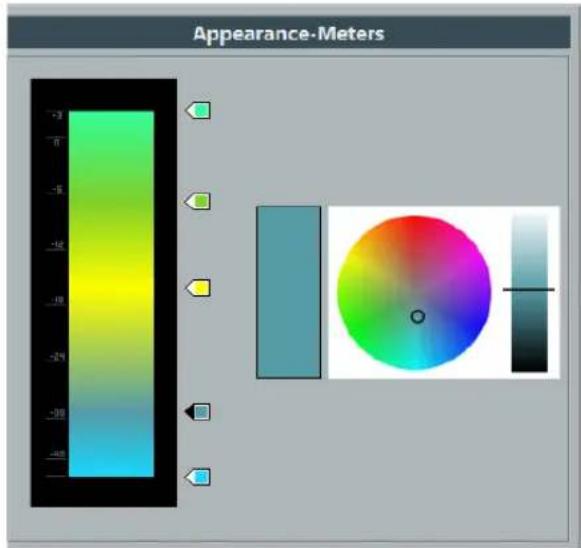Image resolution: width=581 pixels, height=548 pixels.
Task: Select the mint green gradient handle at top
Action: click(198, 110)
